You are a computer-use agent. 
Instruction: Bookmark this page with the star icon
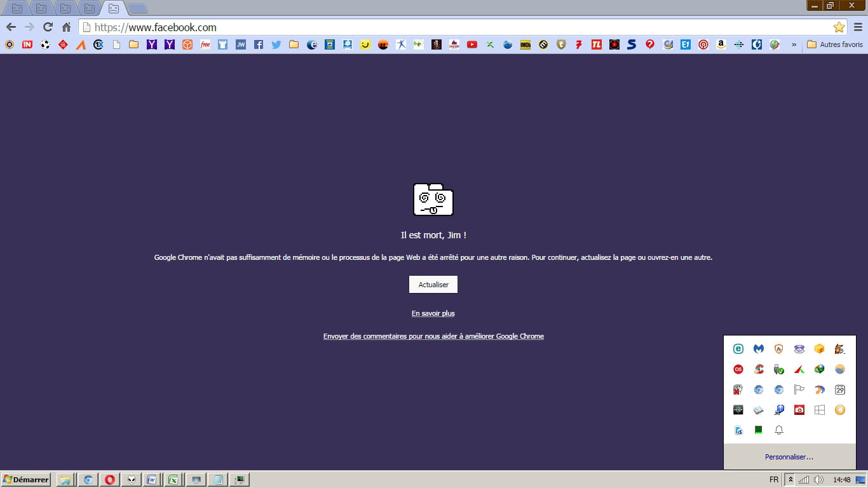[x=839, y=27]
